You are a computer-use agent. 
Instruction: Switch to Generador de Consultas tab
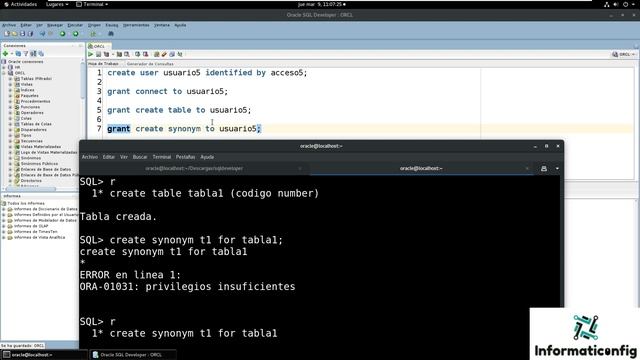pyautogui.click(x=150, y=64)
